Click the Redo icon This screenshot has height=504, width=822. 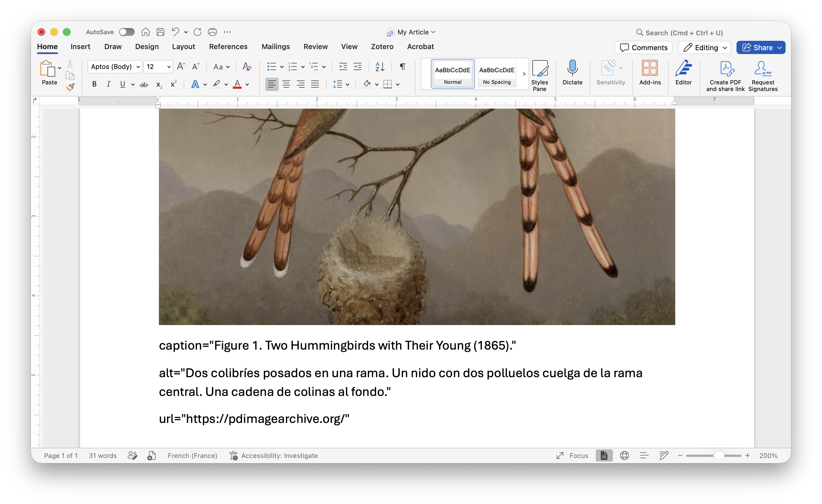(x=197, y=32)
